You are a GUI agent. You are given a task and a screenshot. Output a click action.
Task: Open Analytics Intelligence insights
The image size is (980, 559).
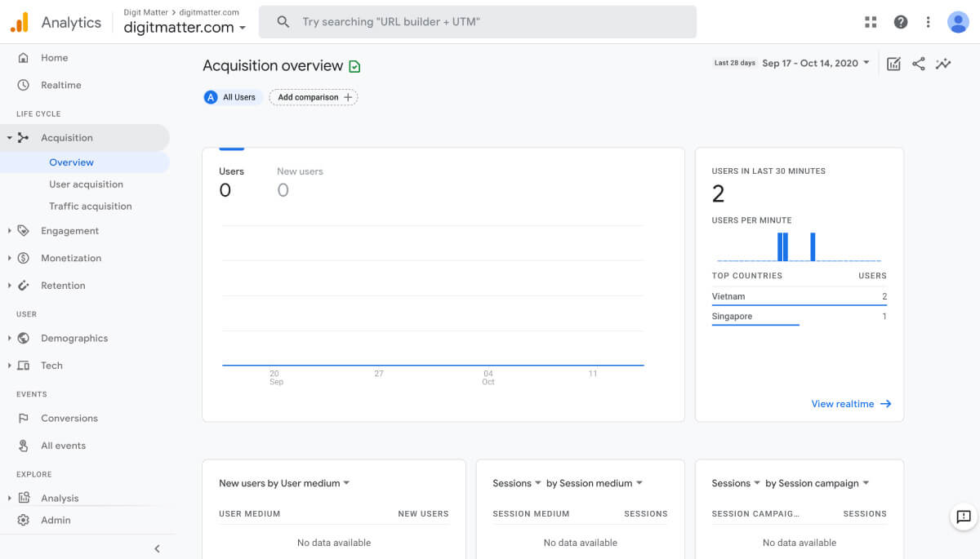tap(943, 63)
